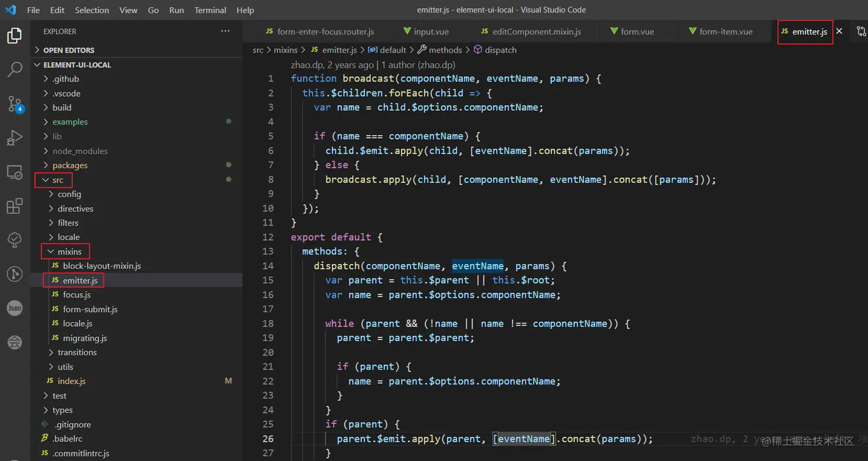Image resolution: width=868 pixels, height=461 pixels.
Task: Open the Selection menu
Action: (x=92, y=10)
